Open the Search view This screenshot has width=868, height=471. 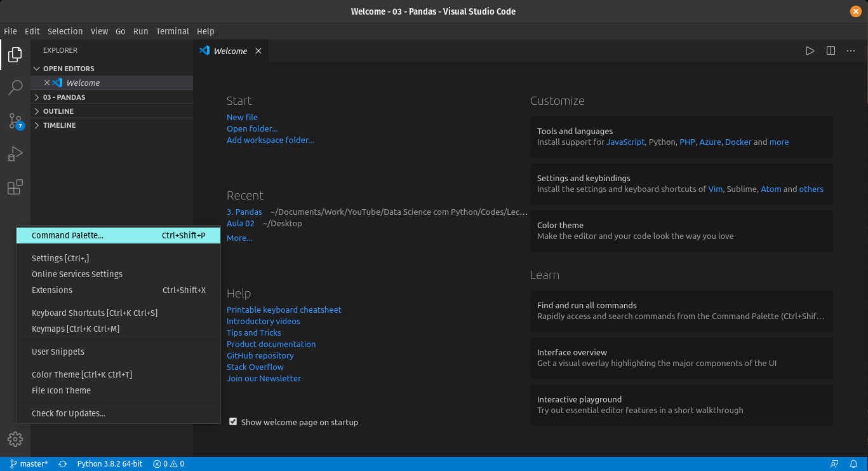click(14, 88)
